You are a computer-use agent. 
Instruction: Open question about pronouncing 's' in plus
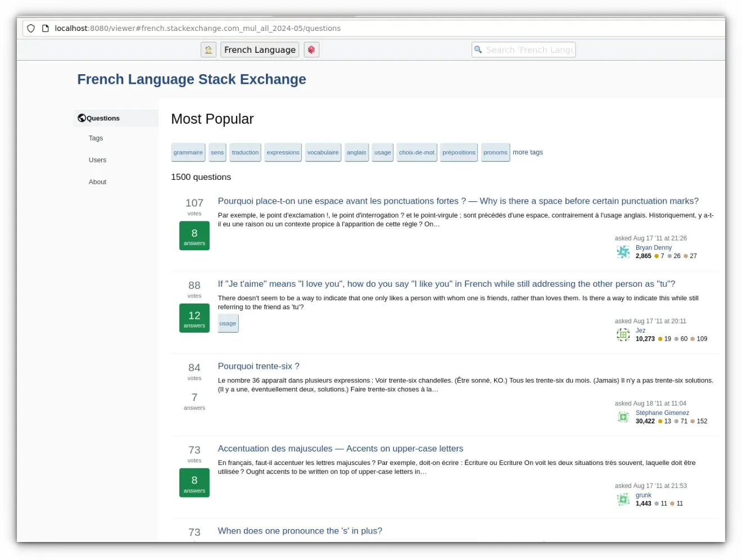point(300,531)
